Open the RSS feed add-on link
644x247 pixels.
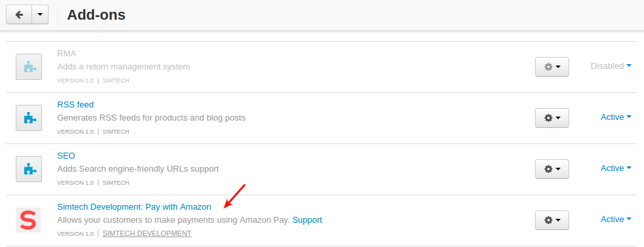click(x=75, y=104)
